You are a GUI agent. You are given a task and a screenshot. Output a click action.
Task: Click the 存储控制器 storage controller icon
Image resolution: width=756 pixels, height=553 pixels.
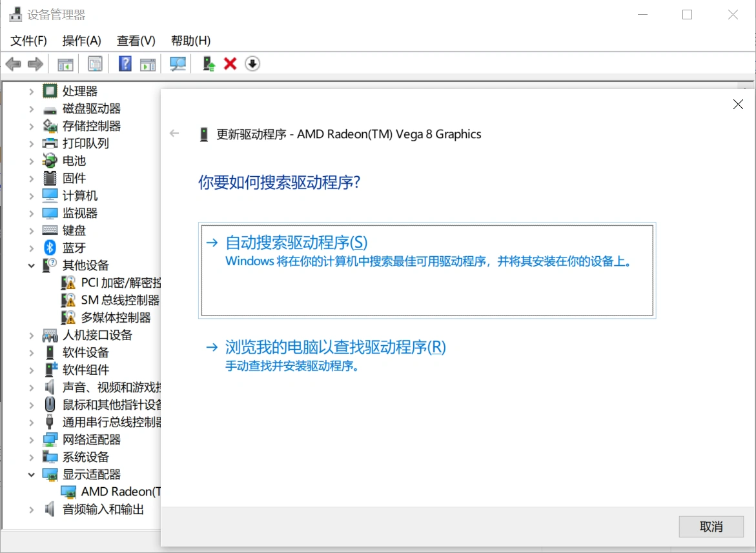[x=50, y=126]
